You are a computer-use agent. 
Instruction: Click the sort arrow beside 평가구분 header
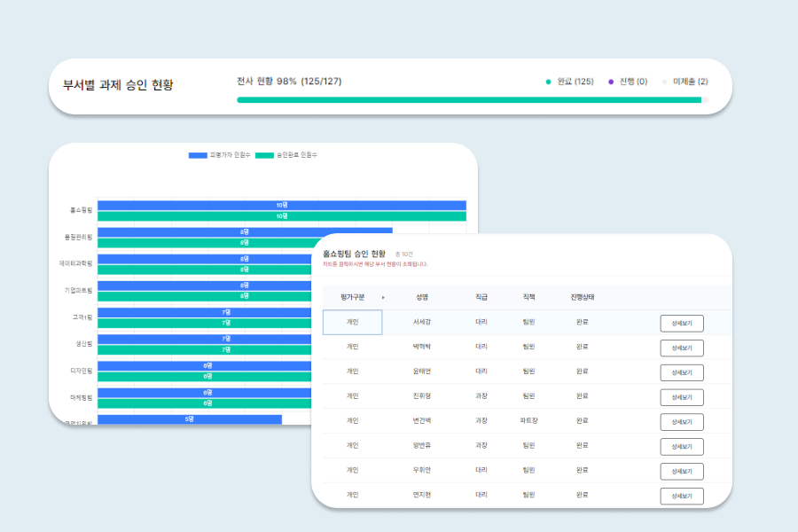pos(383,297)
